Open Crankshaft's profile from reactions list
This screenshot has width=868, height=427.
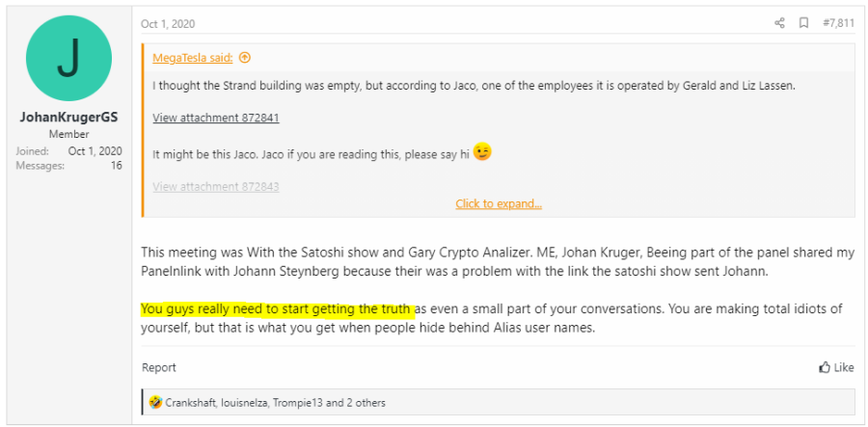(x=192, y=402)
